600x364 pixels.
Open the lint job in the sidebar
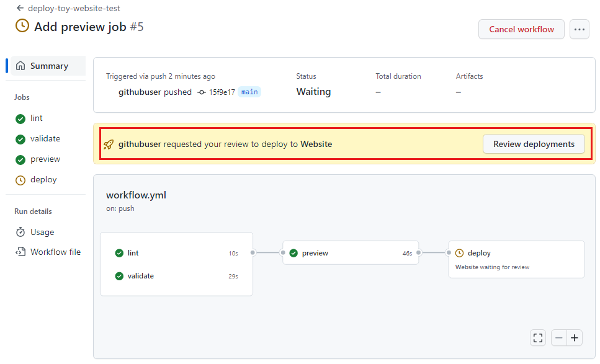(37, 118)
